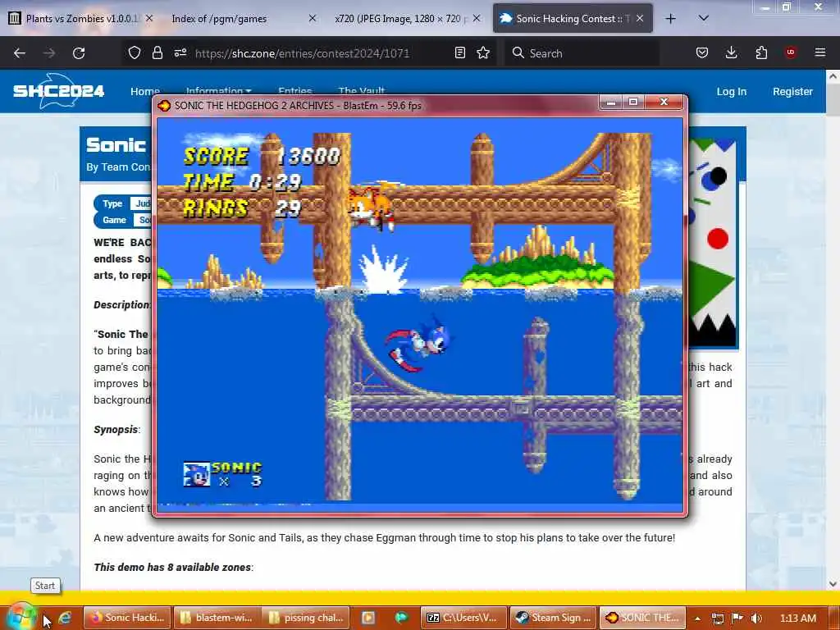
Task: Click the contest entry artwork thumbnail
Action: coord(714,243)
